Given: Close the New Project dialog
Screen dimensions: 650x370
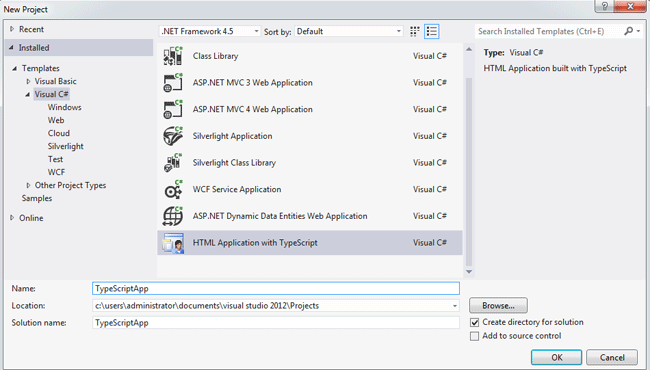Looking at the screenshot, I should pos(630,6).
